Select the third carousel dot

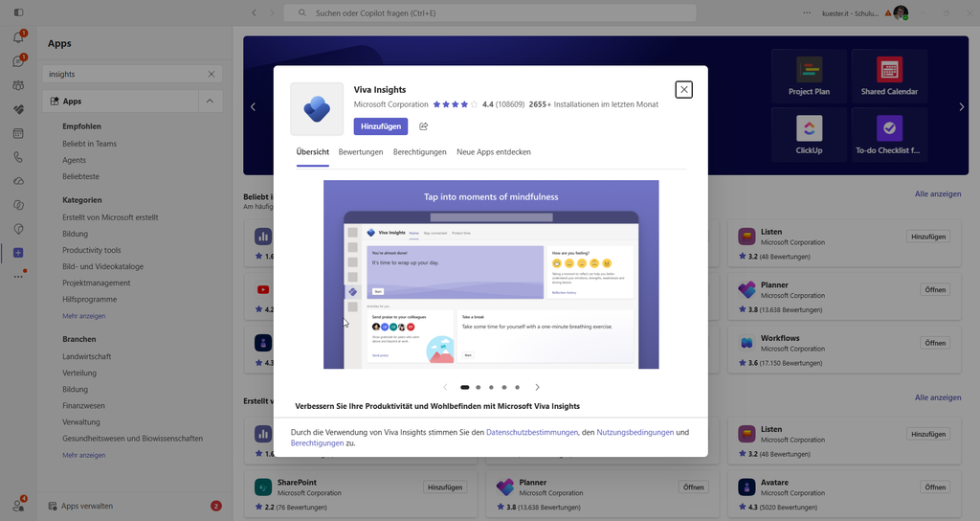[x=491, y=387]
